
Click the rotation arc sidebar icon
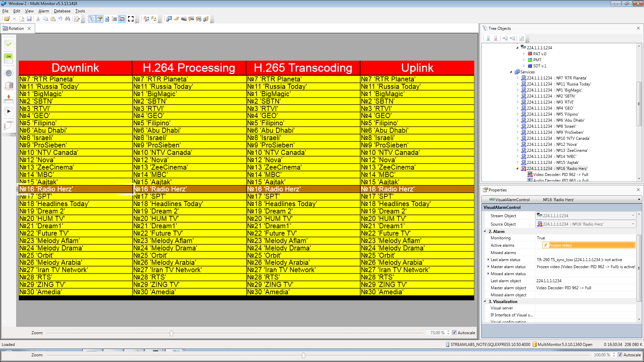coord(9,125)
